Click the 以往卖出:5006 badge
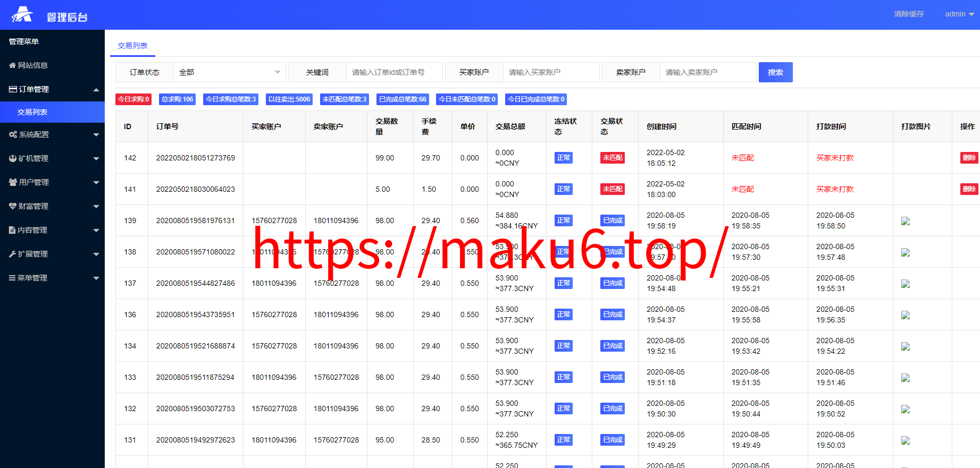Viewport: 980px width, 468px height. [x=289, y=99]
